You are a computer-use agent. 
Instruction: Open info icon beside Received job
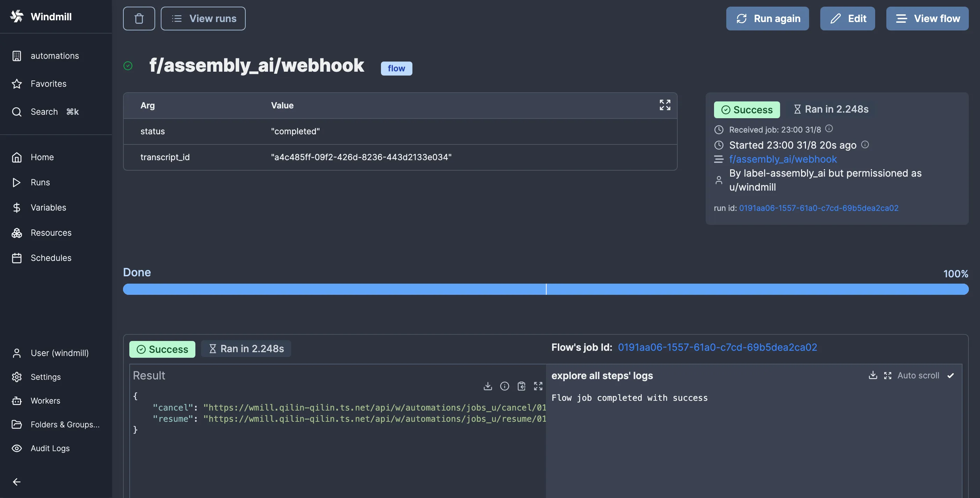(x=829, y=129)
